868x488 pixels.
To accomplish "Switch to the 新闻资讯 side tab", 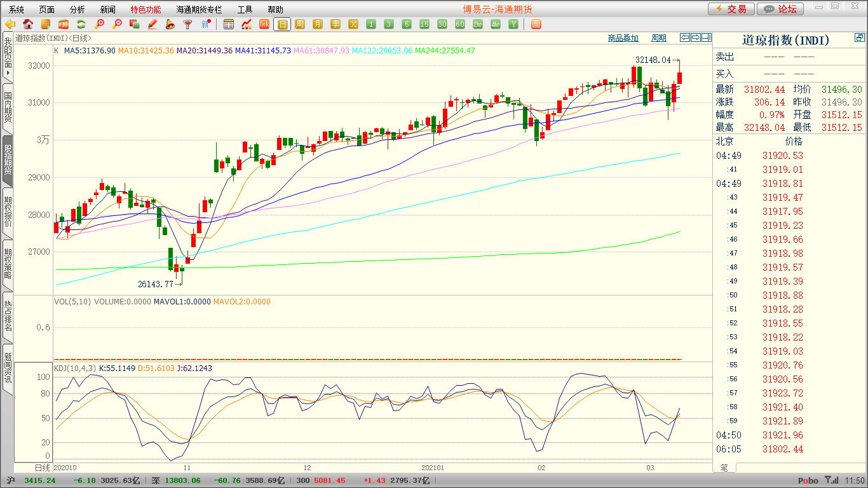I will 8,369.
